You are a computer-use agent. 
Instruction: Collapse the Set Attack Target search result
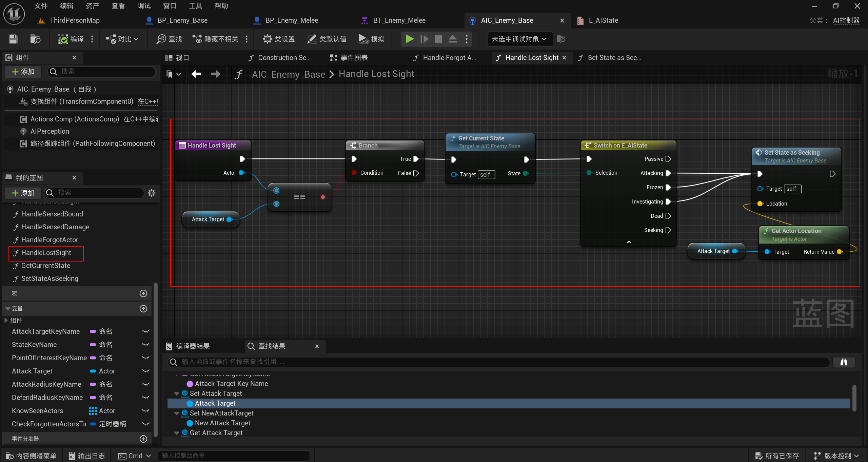[x=176, y=394]
